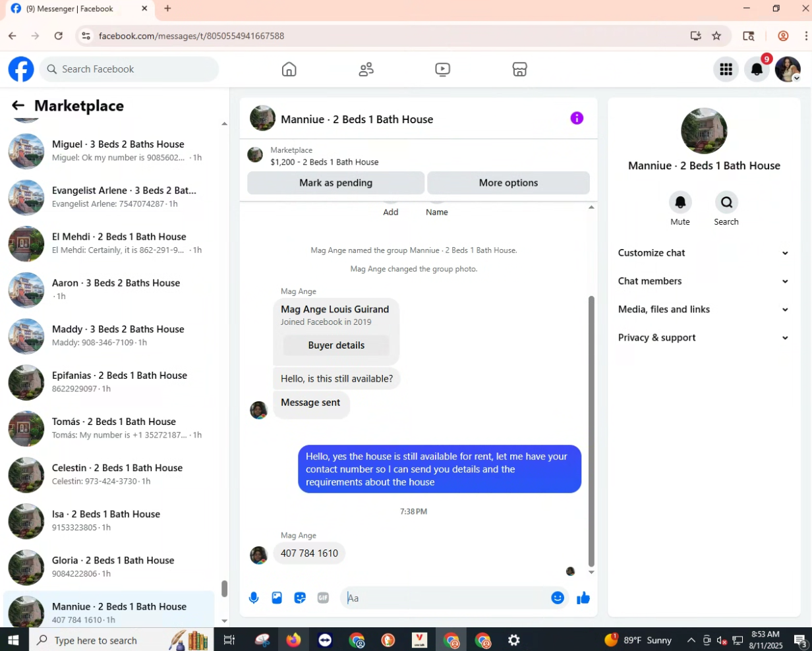Open the 89°F Sunny weather widget
The width and height of the screenshot is (812, 651).
click(x=639, y=640)
